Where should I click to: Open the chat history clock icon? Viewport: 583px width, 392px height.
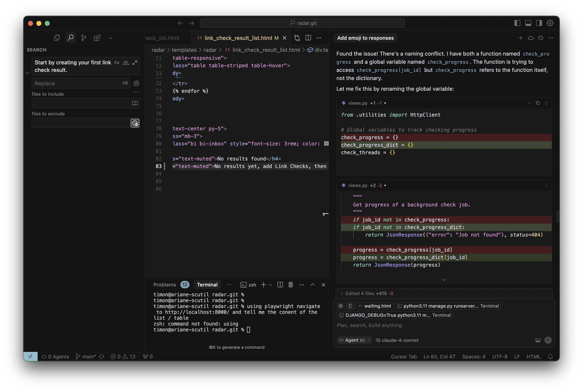(x=541, y=38)
